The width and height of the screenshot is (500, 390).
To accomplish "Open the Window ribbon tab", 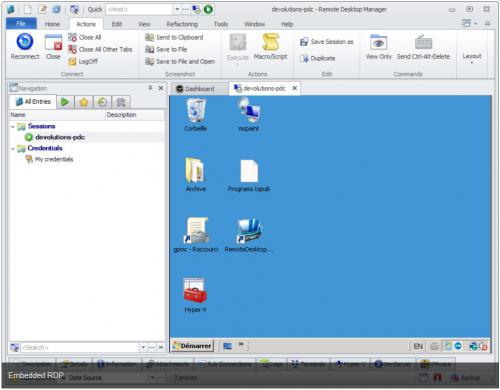I will tap(254, 24).
